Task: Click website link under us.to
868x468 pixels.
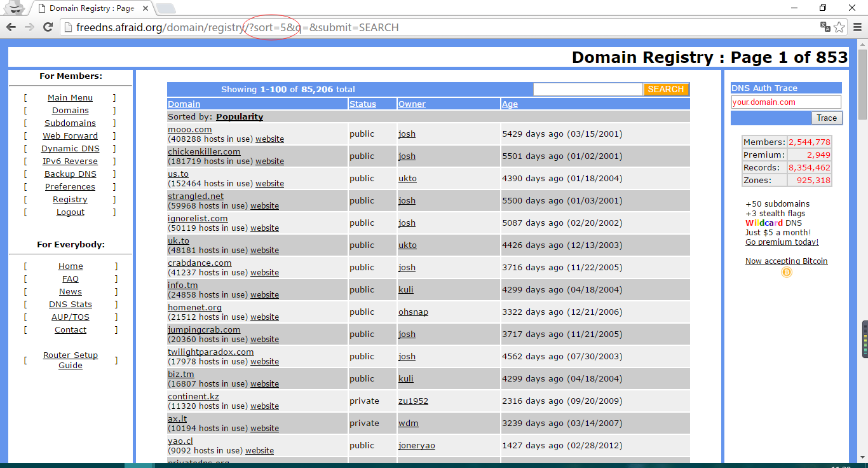Action: 269,184
